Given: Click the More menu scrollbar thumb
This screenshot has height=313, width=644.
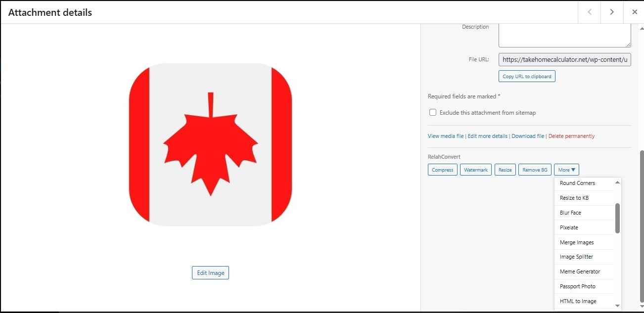Looking at the screenshot, I should 617,218.
